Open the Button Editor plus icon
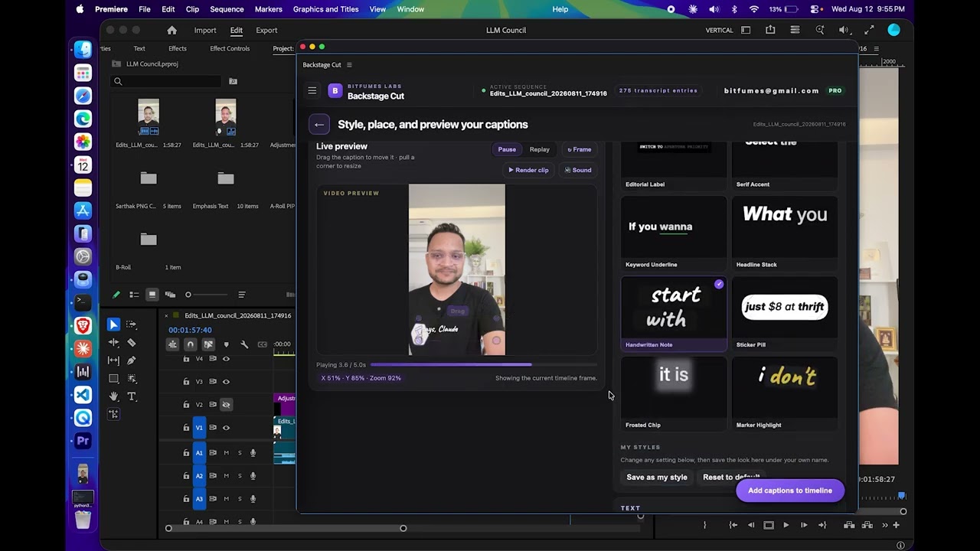980x551 pixels. click(896, 525)
